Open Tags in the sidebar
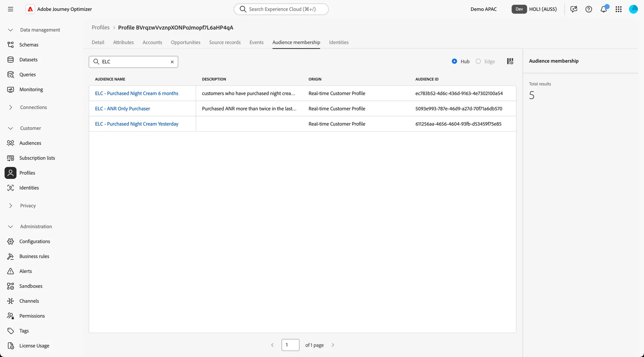The image size is (644, 357). (x=24, y=331)
